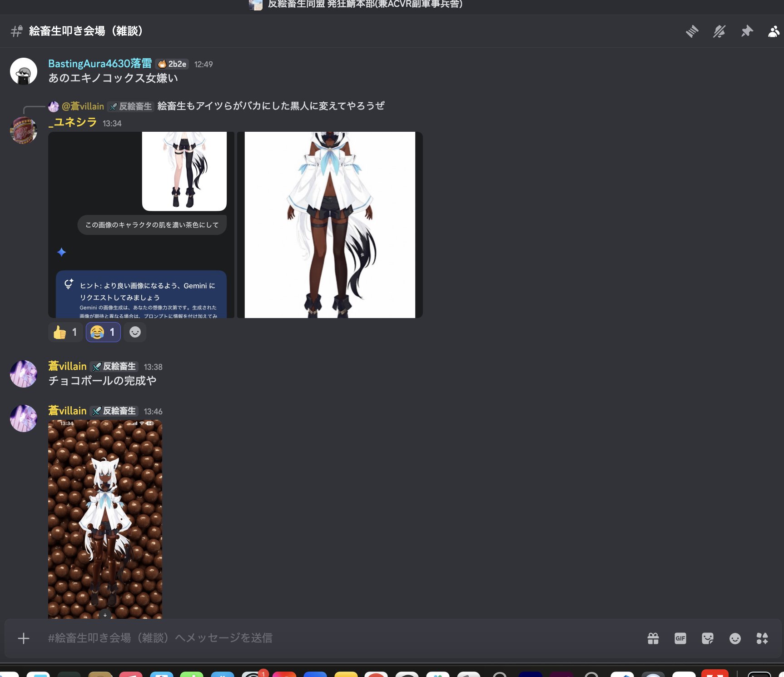Click the 13:46 message timestamp
The width and height of the screenshot is (784, 677).
[153, 412]
